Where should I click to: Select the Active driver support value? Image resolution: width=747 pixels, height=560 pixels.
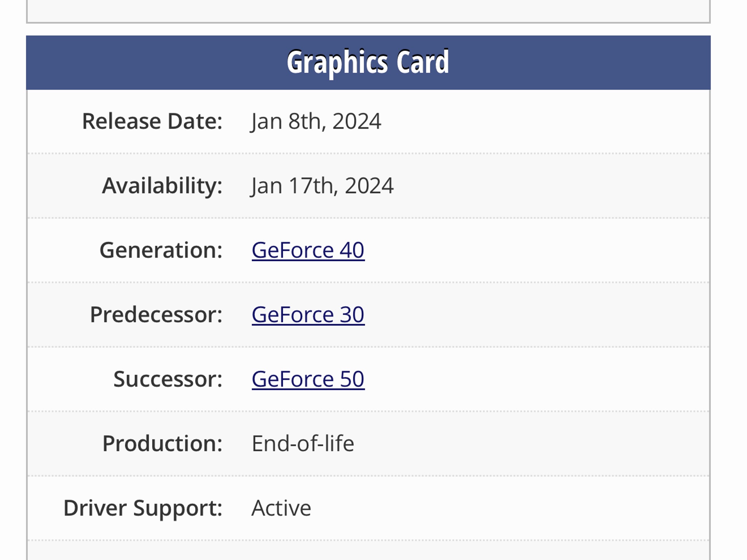[x=281, y=508]
